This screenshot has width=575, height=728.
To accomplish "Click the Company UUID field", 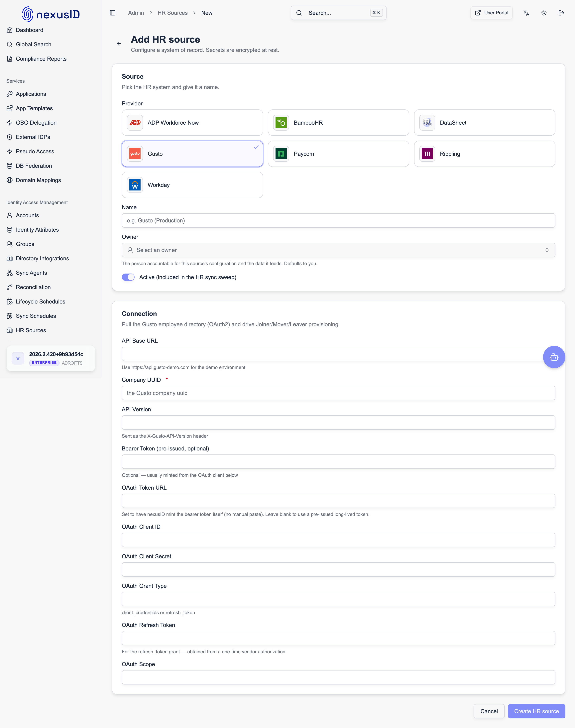I will tap(338, 393).
